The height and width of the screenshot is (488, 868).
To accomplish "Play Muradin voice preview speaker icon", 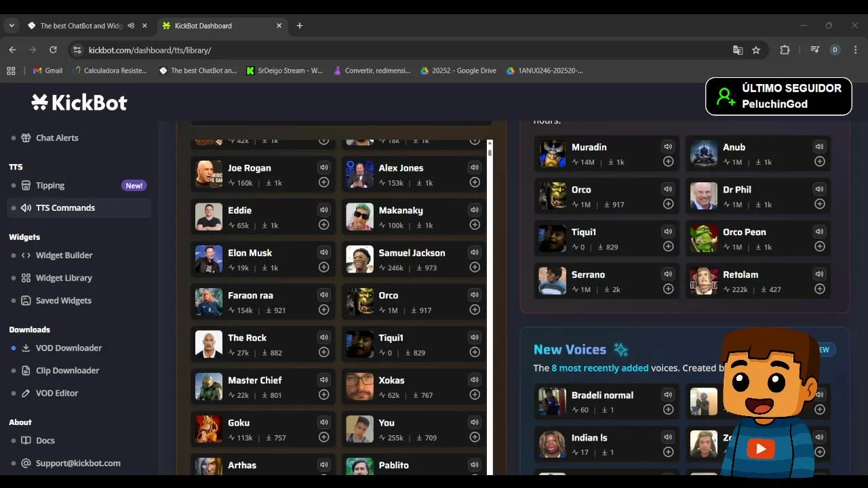I will point(668,146).
